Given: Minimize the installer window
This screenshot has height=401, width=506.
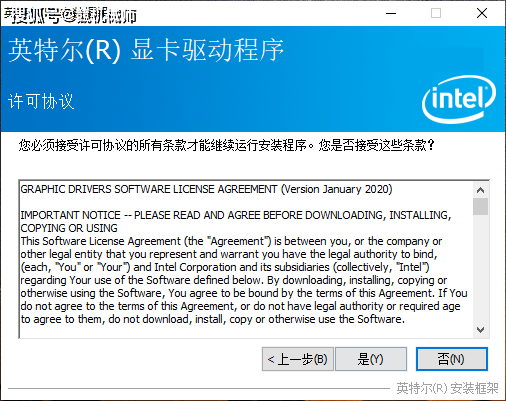Looking at the screenshot, I should coord(391,13).
